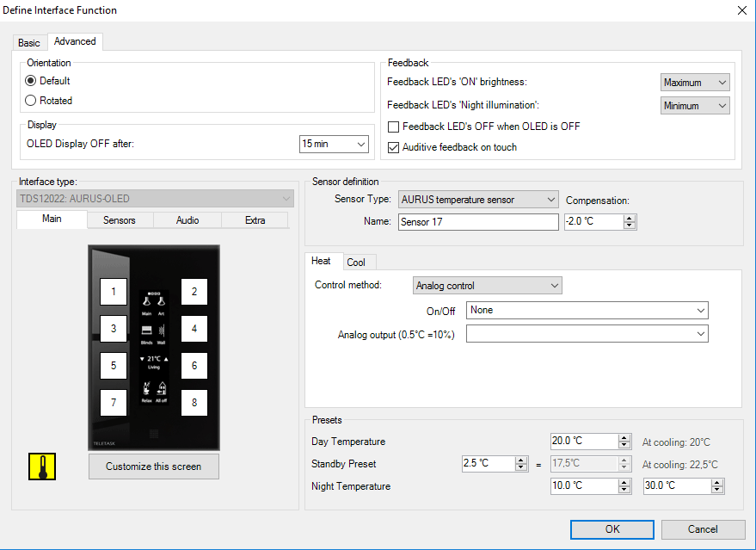Click the sensor Name text field
756x550 pixels.
tap(478, 222)
